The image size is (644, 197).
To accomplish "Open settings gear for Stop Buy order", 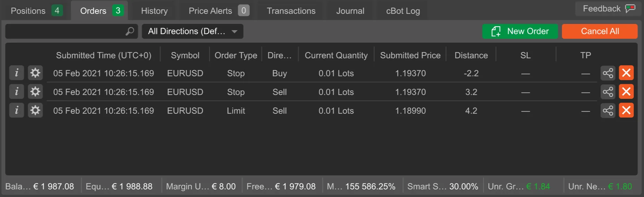I will 35,73.
